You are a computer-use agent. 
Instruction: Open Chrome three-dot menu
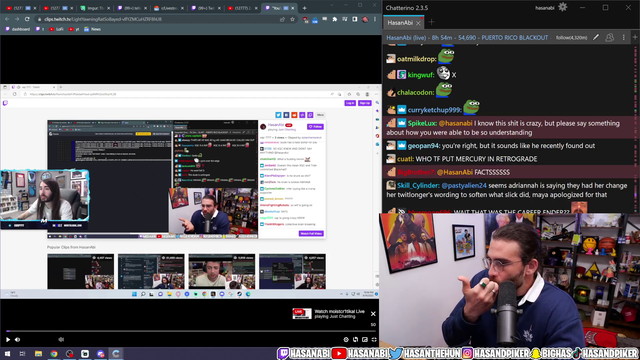pyautogui.click(x=375, y=19)
